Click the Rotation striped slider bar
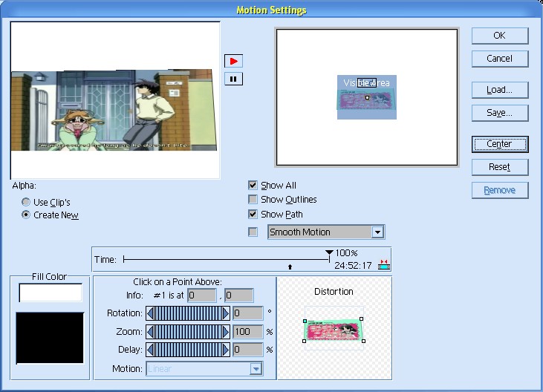Viewport: 543px width, 392px height. [188, 313]
